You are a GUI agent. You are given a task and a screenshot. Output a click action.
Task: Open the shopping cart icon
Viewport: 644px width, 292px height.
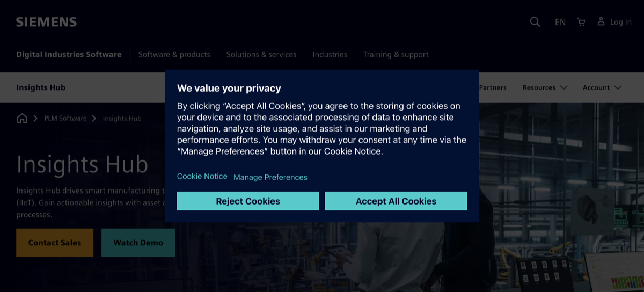[x=581, y=22]
